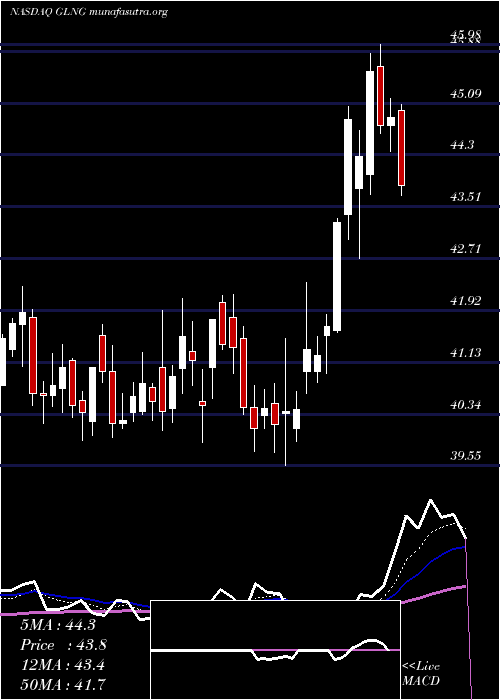This screenshot has width=500, height=700.
Task: Select the 41.13 price level label
Action: [x=465, y=353]
